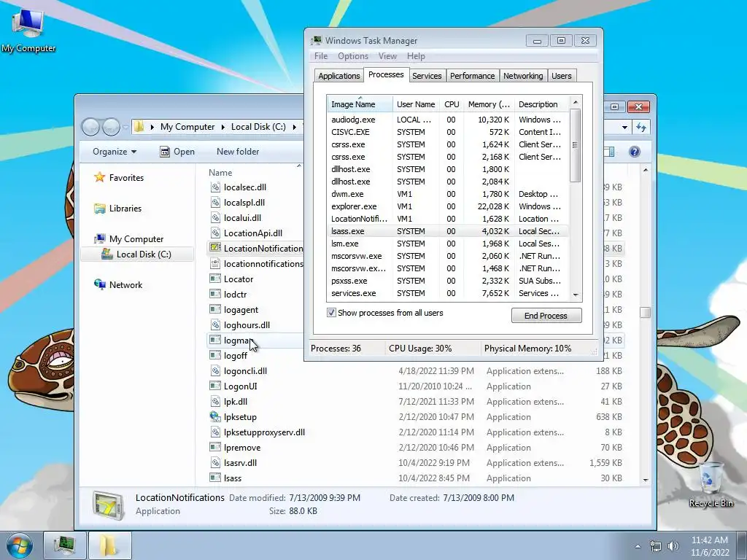Switch to the Applications tab
This screenshot has width=747, height=560.
pos(338,76)
